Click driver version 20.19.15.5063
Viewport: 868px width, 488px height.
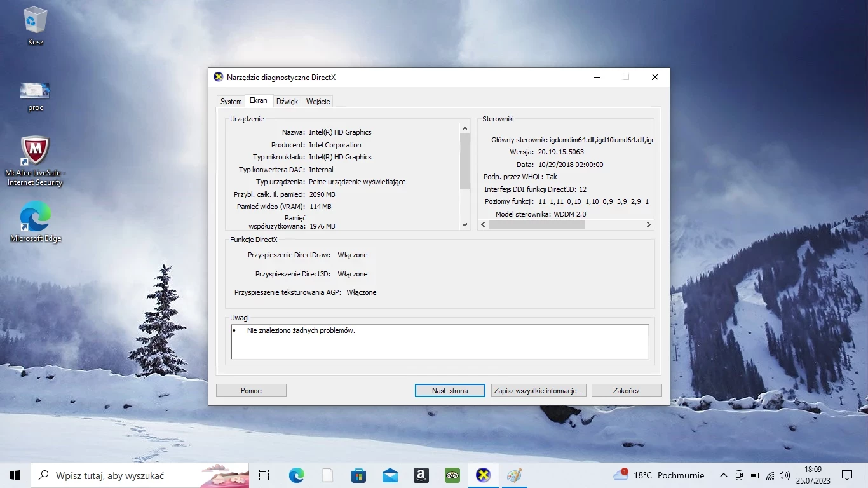click(x=561, y=152)
